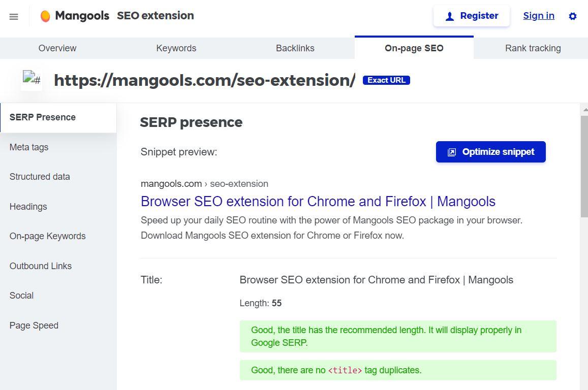Click the 'mangools.com › seo-extension' breadcrumb
Viewport: 588px width, 390px height.
204,183
